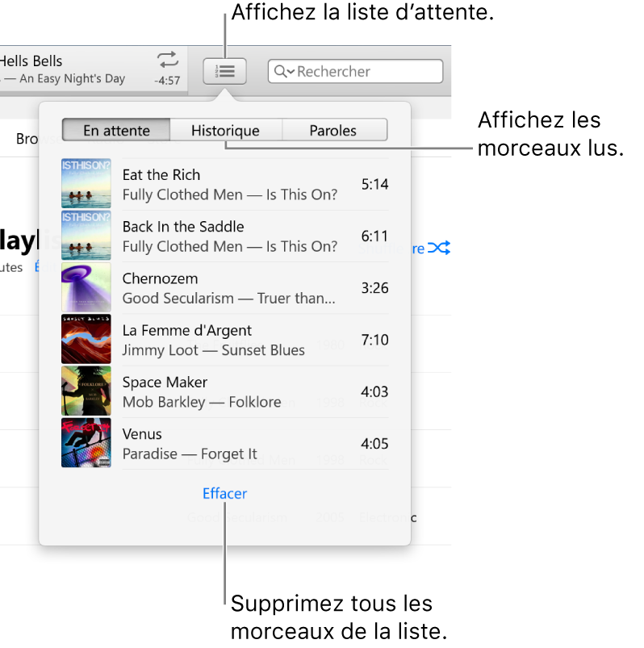
Task: Click the 4:03 duration value
Action: click(374, 391)
